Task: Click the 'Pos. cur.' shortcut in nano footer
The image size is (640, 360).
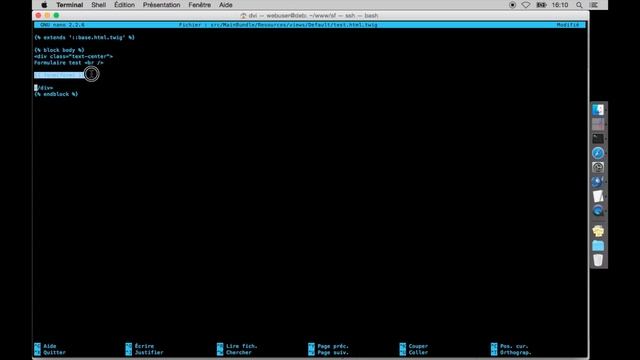Action: click(513, 346)
